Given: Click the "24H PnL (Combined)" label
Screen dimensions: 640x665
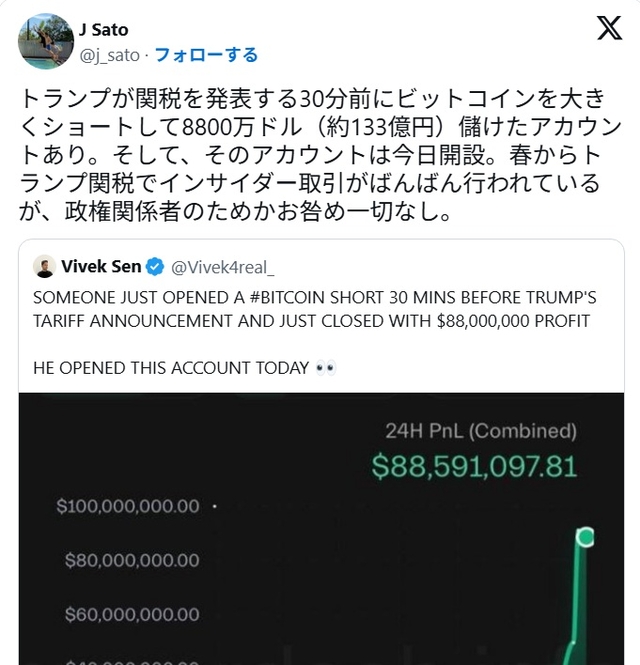Looking at the screenshot, I should click(481, 431).
